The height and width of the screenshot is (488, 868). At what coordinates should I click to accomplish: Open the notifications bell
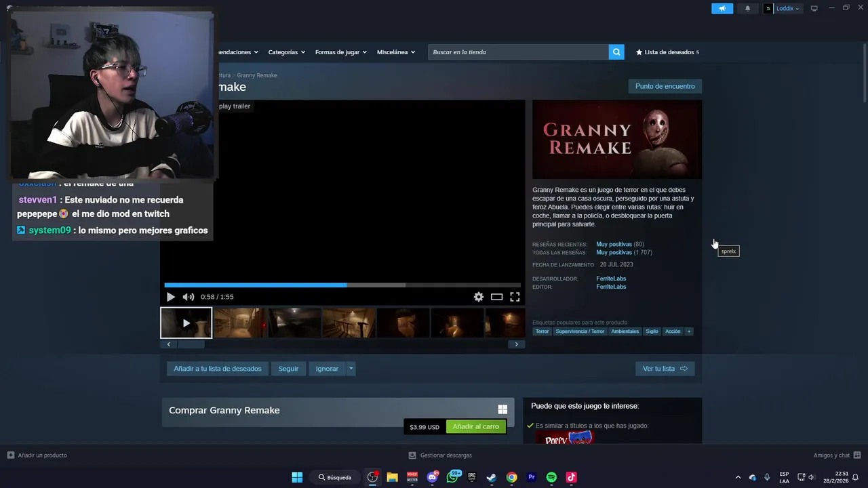click(x=748, y=8)
